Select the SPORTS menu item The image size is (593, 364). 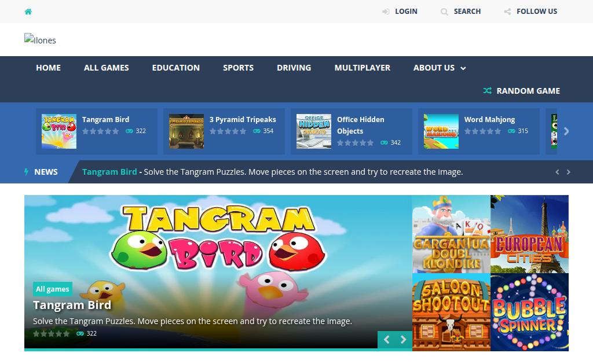238,68
